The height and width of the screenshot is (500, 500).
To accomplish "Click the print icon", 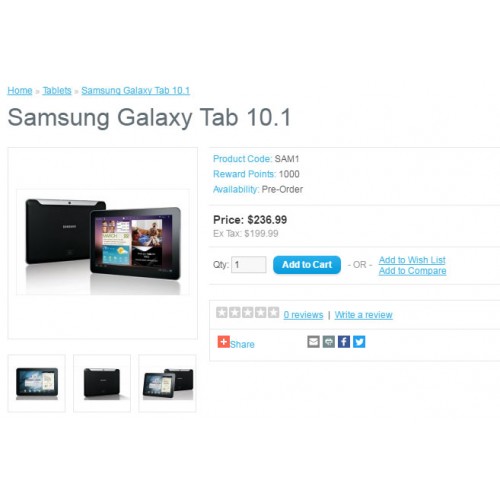I will pos(329,342).
